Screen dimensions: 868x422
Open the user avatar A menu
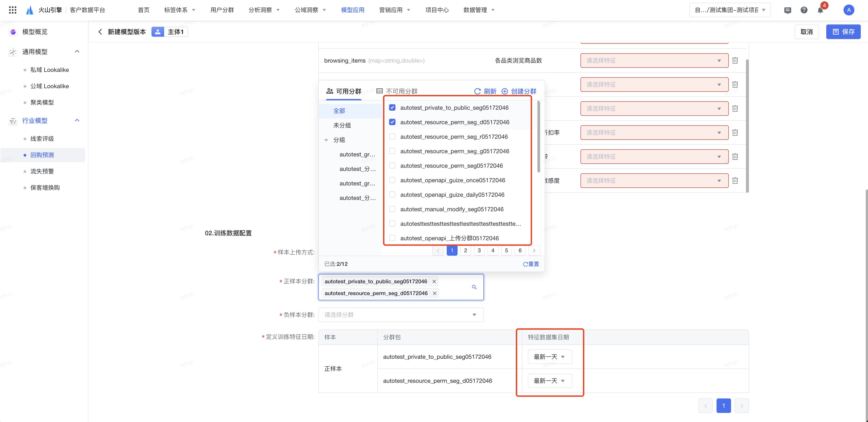pos(848,10)
